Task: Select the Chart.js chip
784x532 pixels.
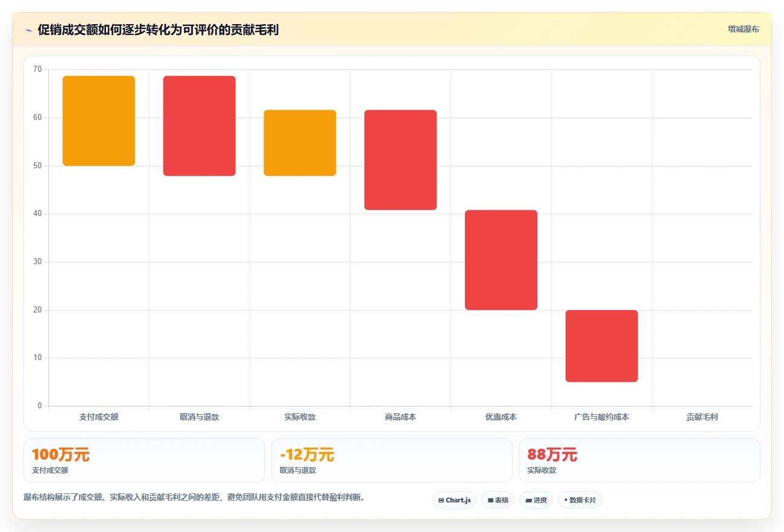Action: click(454, 500)
